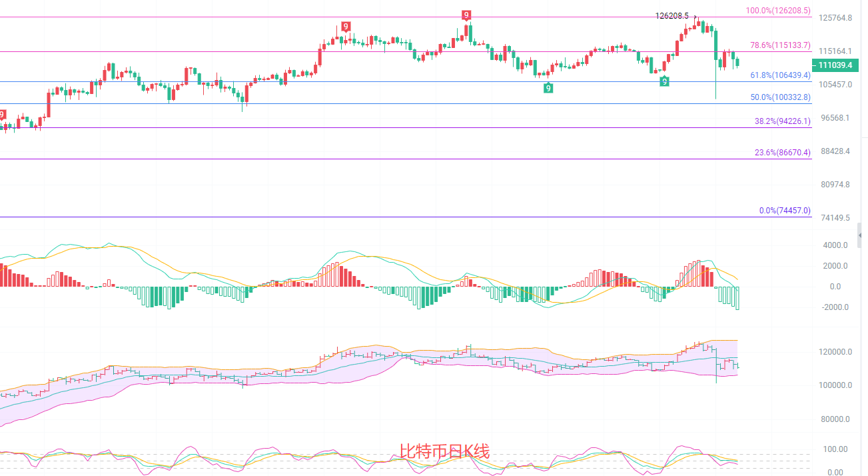Click the current price tag 111039.4
The width and height of the screenshot is (868, 476).
coord(836,65)
